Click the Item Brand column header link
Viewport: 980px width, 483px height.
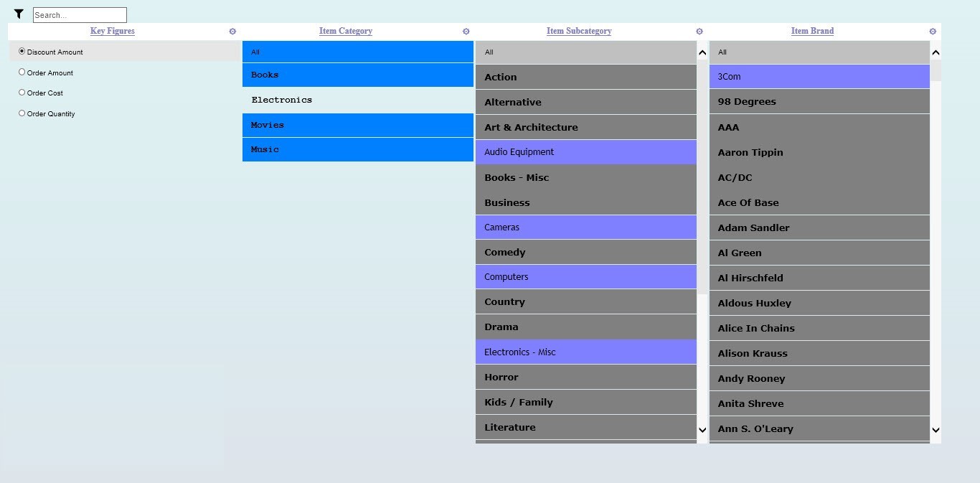point(812,31)
